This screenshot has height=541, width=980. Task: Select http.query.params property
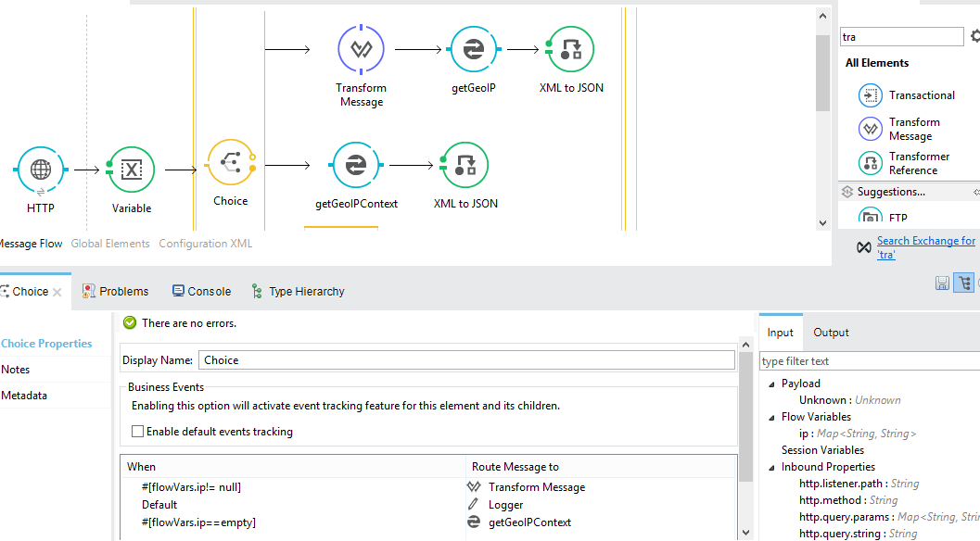889,517
